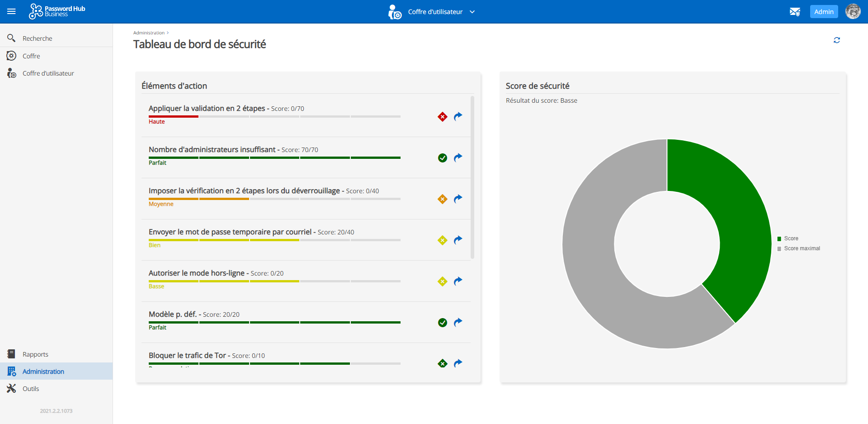Click arrow for insufficient administrators item
Viewport: 868px width, 424px height.
click(458, 158)
